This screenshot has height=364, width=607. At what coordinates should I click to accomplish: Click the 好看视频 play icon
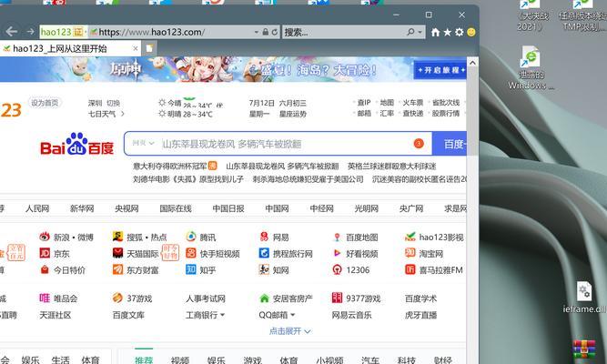pos(337,253)
